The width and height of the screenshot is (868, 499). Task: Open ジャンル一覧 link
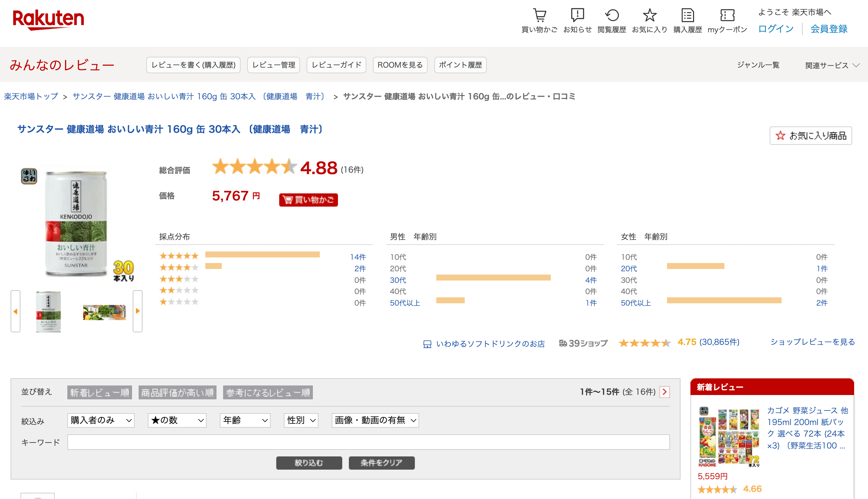758,65
